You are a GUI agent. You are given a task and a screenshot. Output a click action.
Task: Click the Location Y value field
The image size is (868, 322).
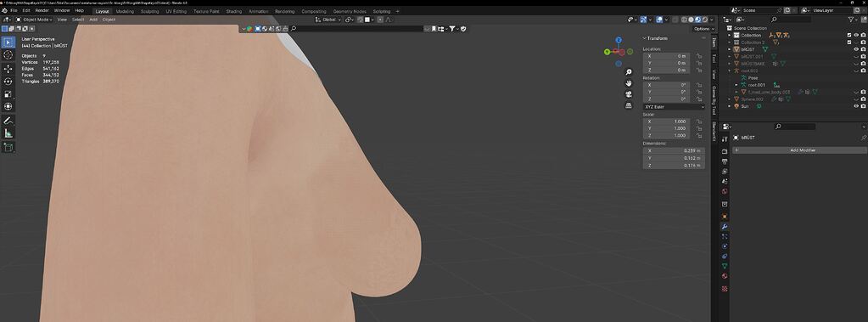point(667,63)
